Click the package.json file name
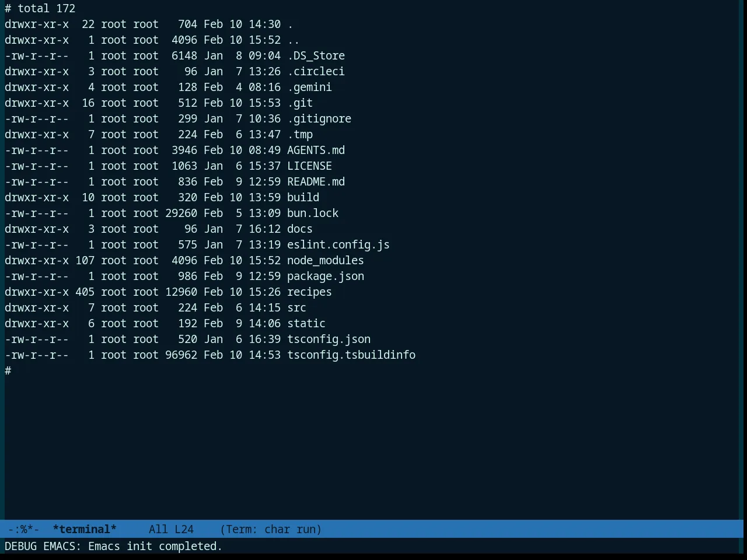 coord(326,276)
